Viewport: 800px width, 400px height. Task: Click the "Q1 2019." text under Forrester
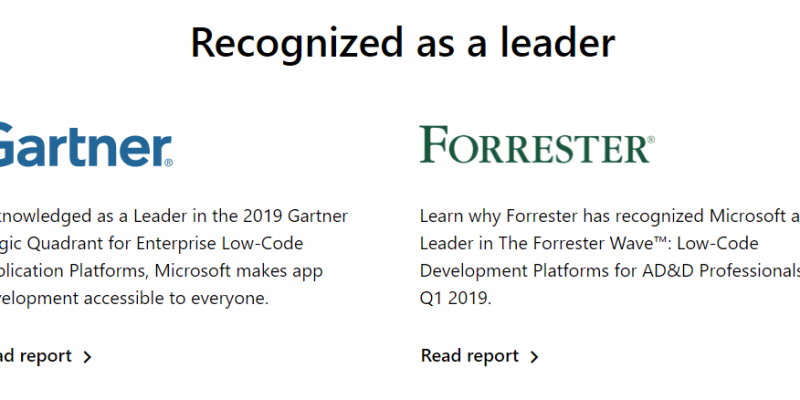click(456, 298)
